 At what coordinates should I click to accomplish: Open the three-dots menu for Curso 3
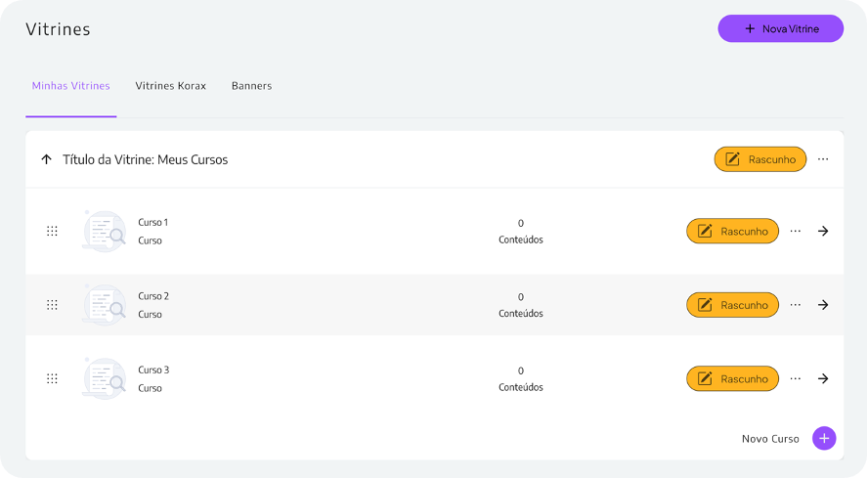[x=795, y=378]
